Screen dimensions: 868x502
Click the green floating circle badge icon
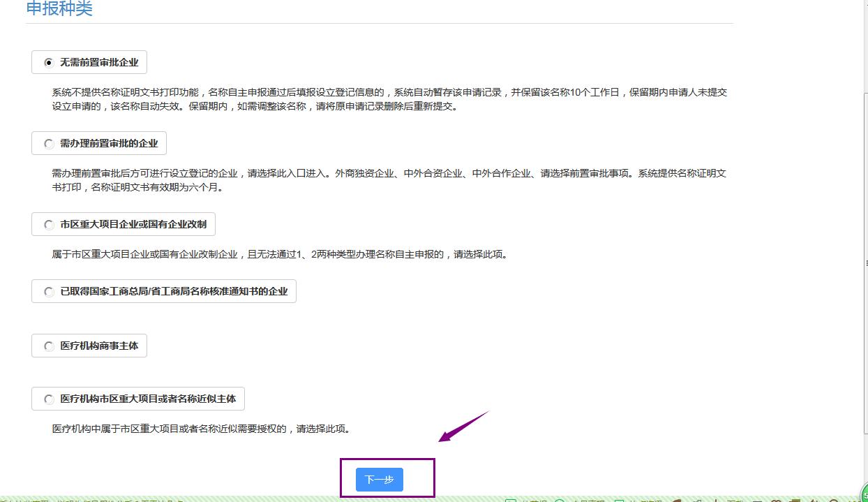tap(863, 493)
